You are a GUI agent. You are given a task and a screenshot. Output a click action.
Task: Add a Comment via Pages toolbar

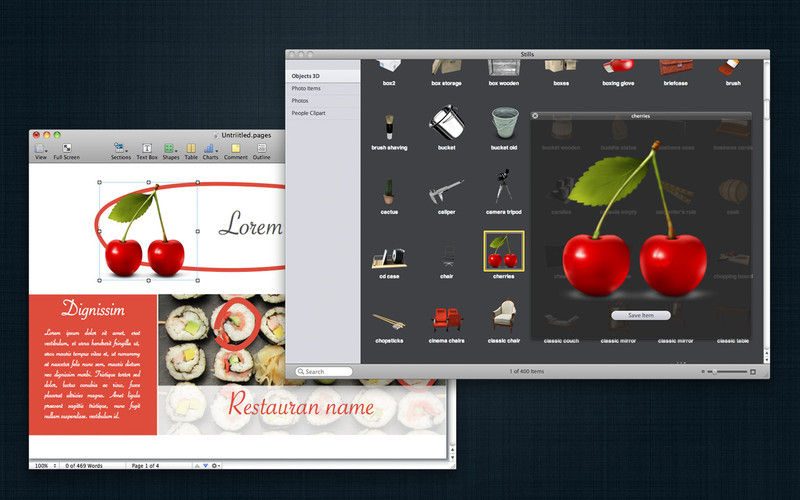click(x=236, y=151)
